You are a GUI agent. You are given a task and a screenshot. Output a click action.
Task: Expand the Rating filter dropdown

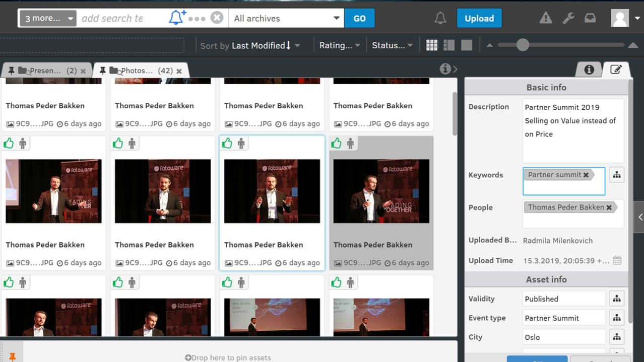(x=340, y=45)
